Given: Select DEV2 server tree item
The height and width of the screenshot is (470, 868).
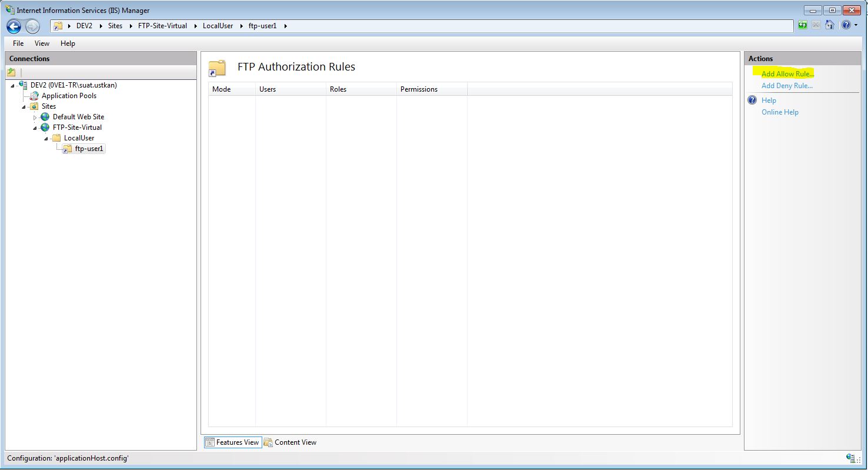Looking at the screenshot, I should click(74, 85).
